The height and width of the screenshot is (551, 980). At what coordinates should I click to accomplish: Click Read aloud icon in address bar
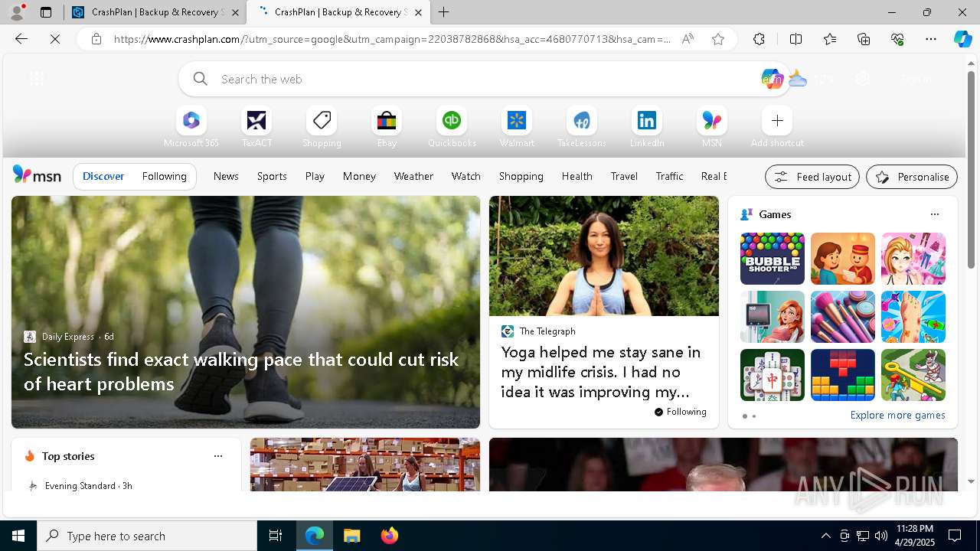coord(688,39)
